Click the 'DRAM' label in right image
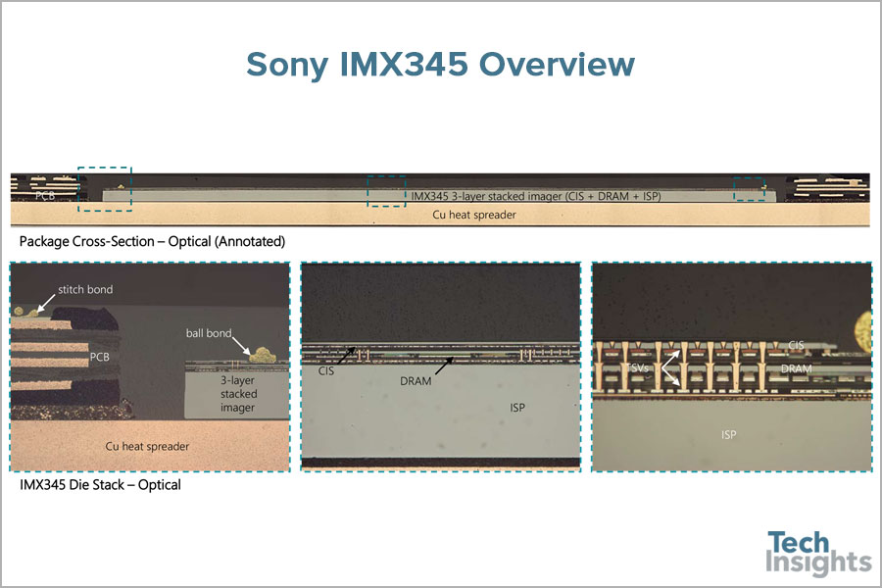 pyautogui.click(x=797, y=368)
